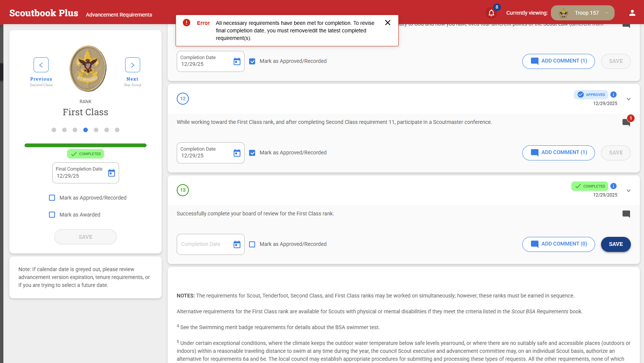This screenshot has height=363, width=644.
Task: Open calendar picker for requirement 12 date
Action: (237, 153)
